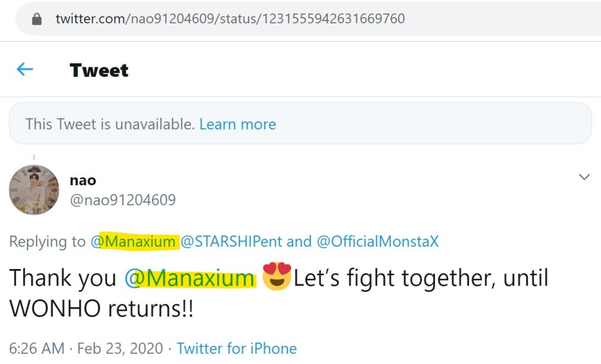This screenshot has height=364, width=601.
Task: Click the display name nao
Action: point(83,181)
